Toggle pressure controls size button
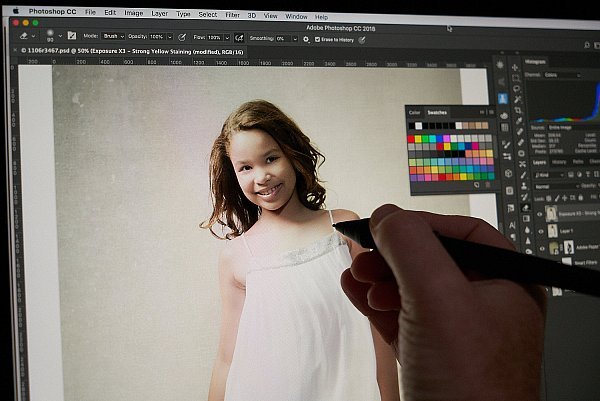Viewport: 600px width, 401px height. (362, 40)
